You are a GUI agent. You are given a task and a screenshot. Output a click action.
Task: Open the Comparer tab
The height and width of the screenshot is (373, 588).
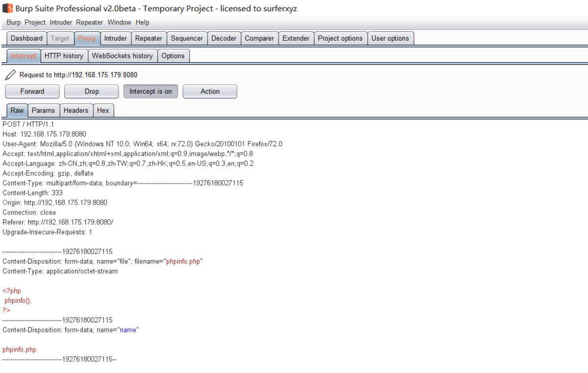coord(259,38)
